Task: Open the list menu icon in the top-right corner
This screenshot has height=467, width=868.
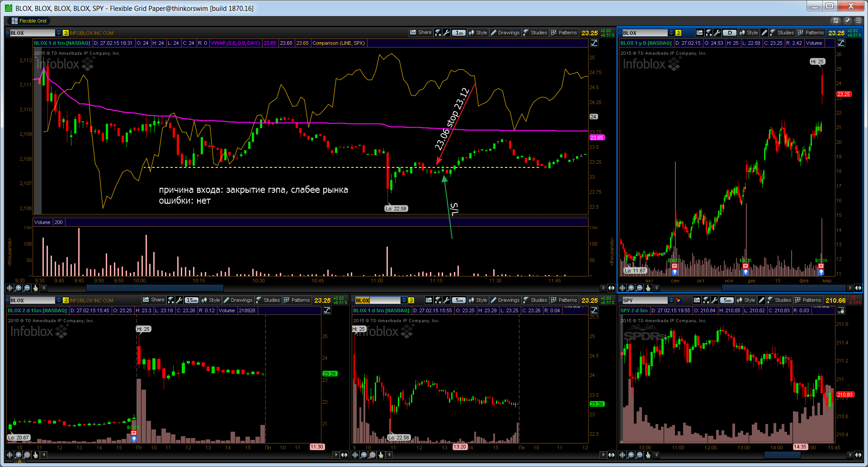Action: (858, 21)
